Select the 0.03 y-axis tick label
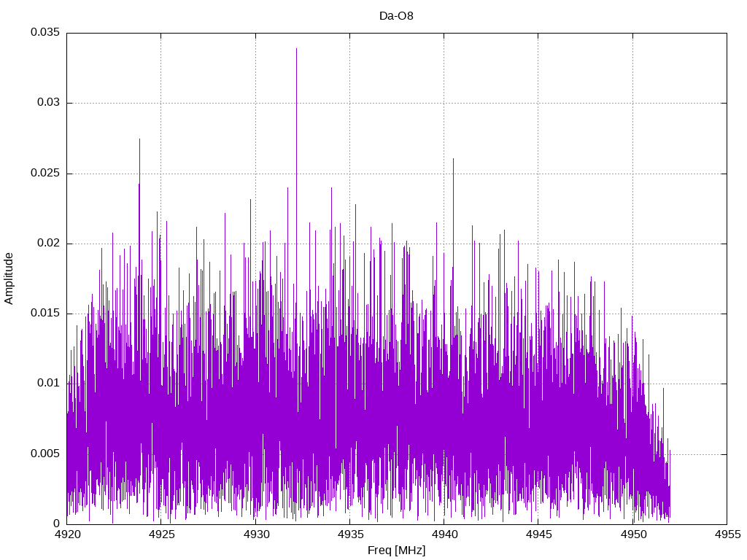This screenshot has height=560, width=747. click(47, 103)
